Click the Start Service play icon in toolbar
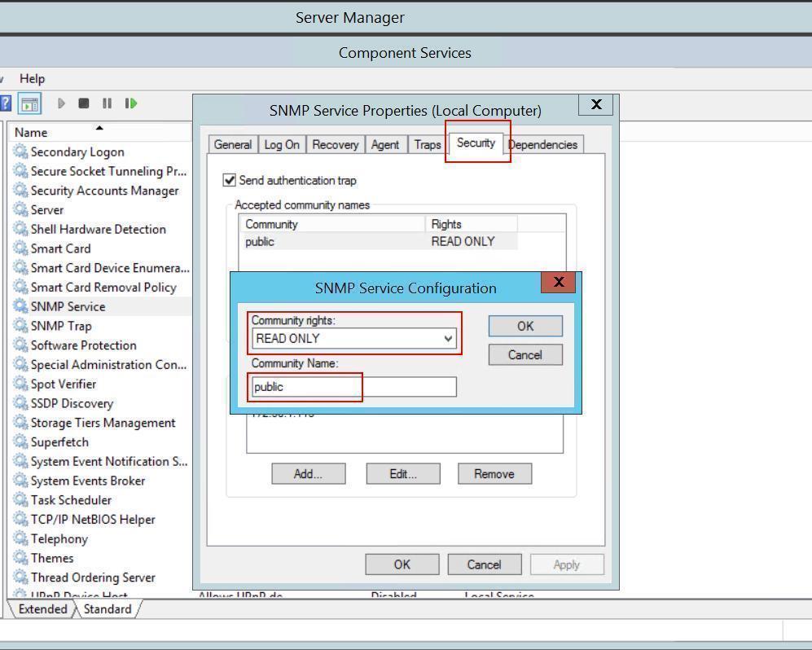 [61, 103]
